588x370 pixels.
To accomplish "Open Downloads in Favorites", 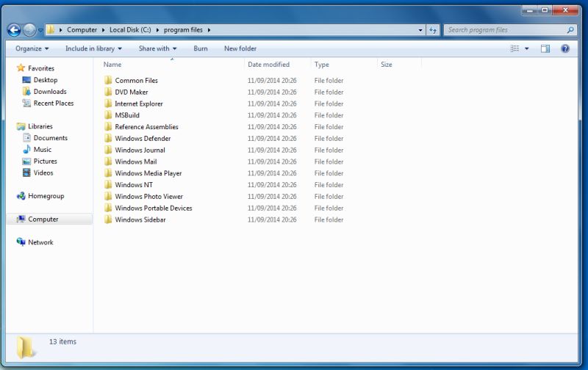I will point(50,91).
